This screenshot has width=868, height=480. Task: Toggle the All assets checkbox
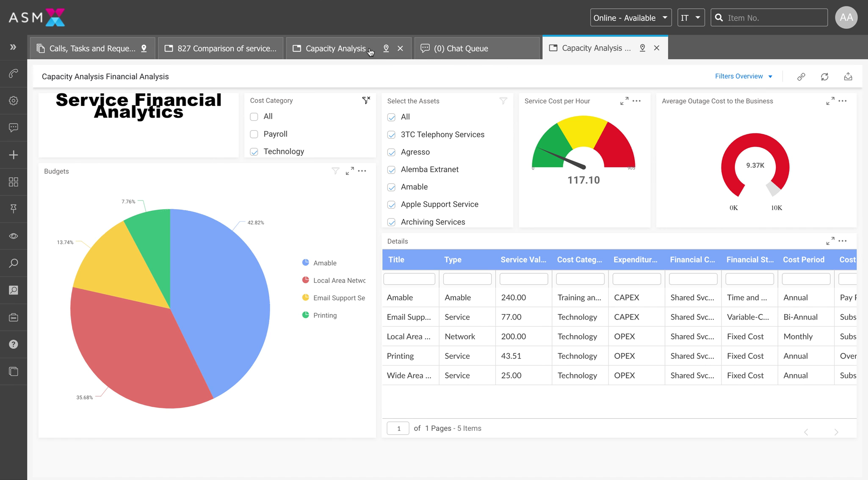coord(391,117)
